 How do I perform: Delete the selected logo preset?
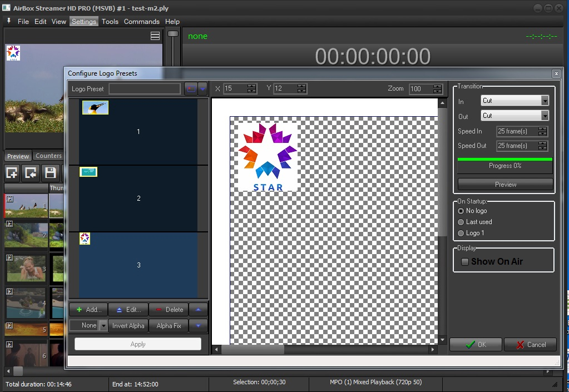point(169,310)
